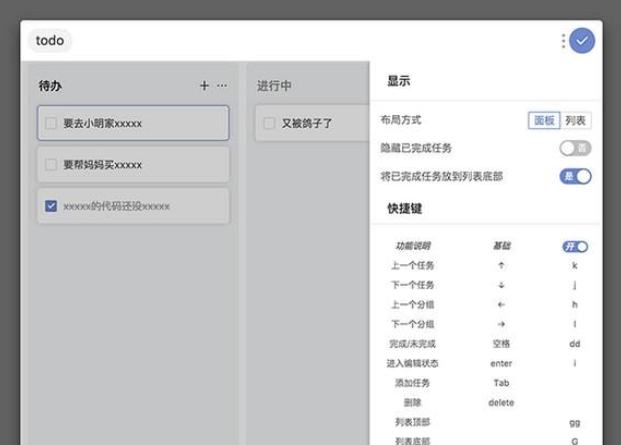
Task: Click the 进行中 column heading
Action: tap(274, 86)
